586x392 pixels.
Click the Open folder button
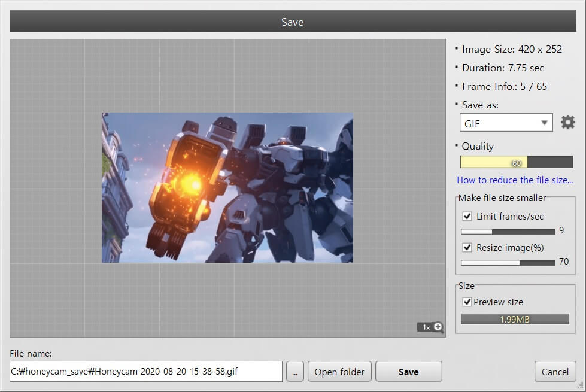coord(339,372)
